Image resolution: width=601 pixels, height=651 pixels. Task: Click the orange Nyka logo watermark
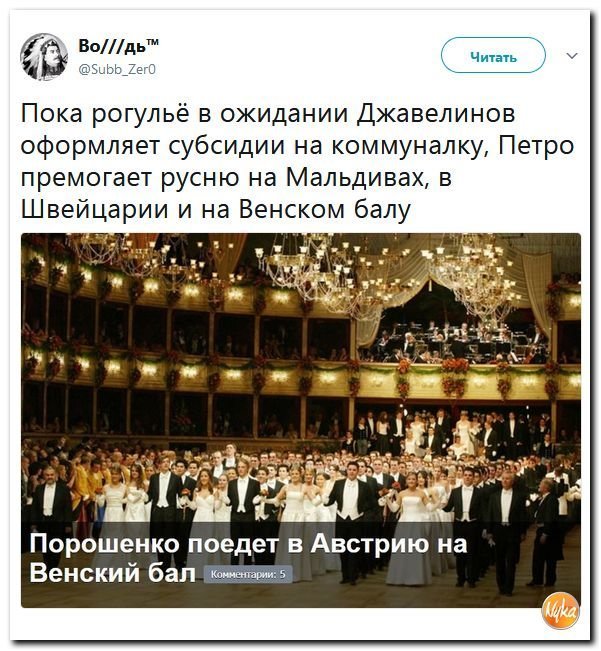[561, 610]
